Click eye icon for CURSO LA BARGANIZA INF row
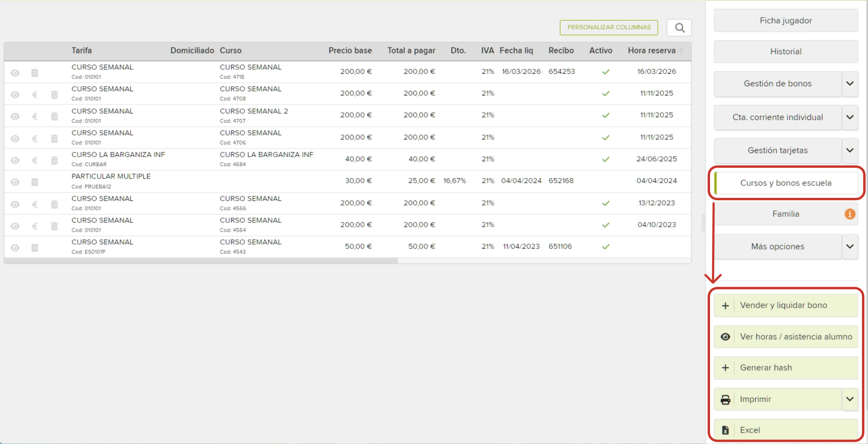 click(15, 161)
